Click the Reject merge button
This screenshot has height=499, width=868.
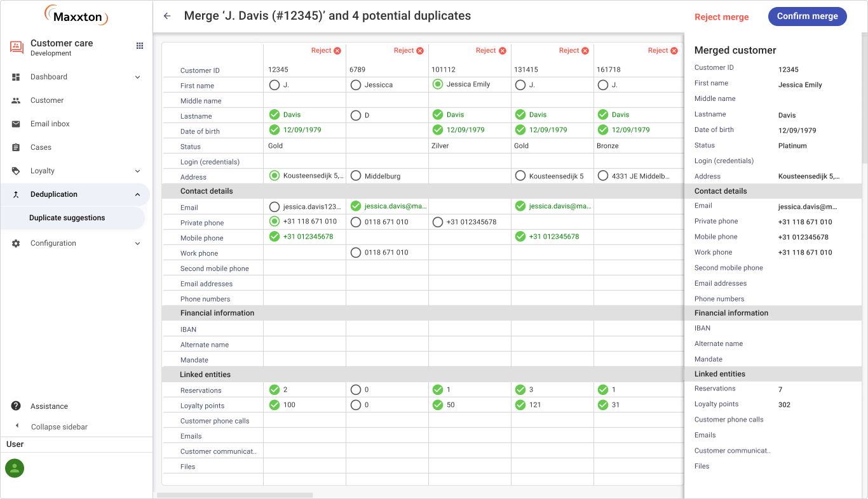(721, 17)
